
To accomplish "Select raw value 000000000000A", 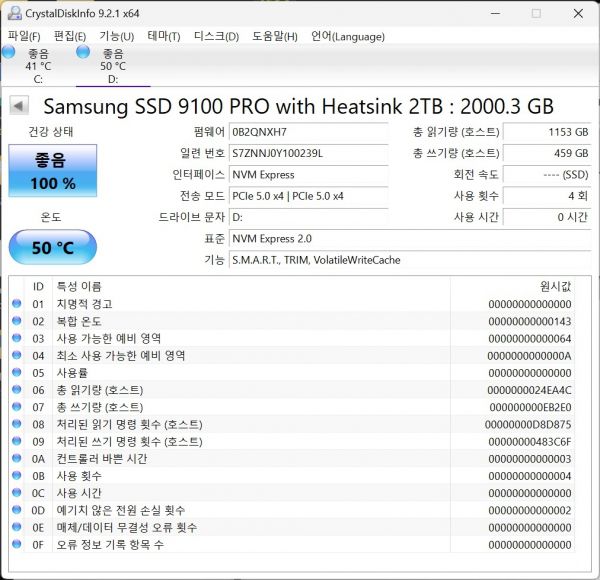I will coord(529,356).
